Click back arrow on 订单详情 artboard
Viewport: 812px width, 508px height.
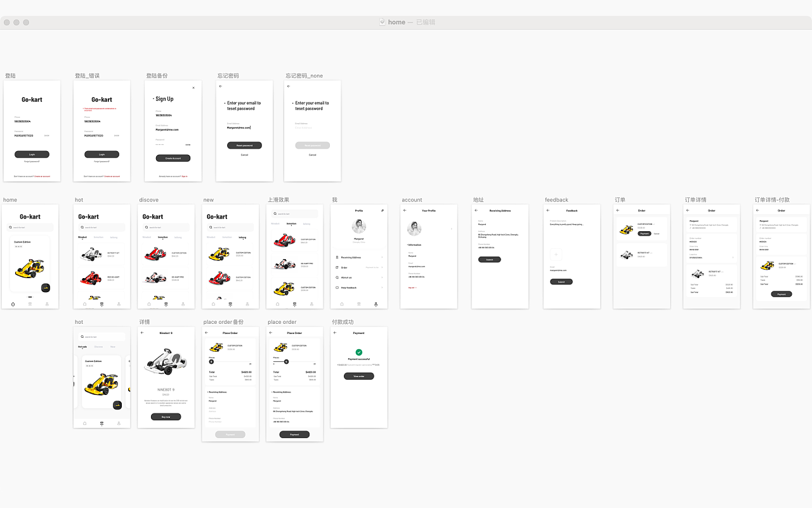tap(688, 210)
